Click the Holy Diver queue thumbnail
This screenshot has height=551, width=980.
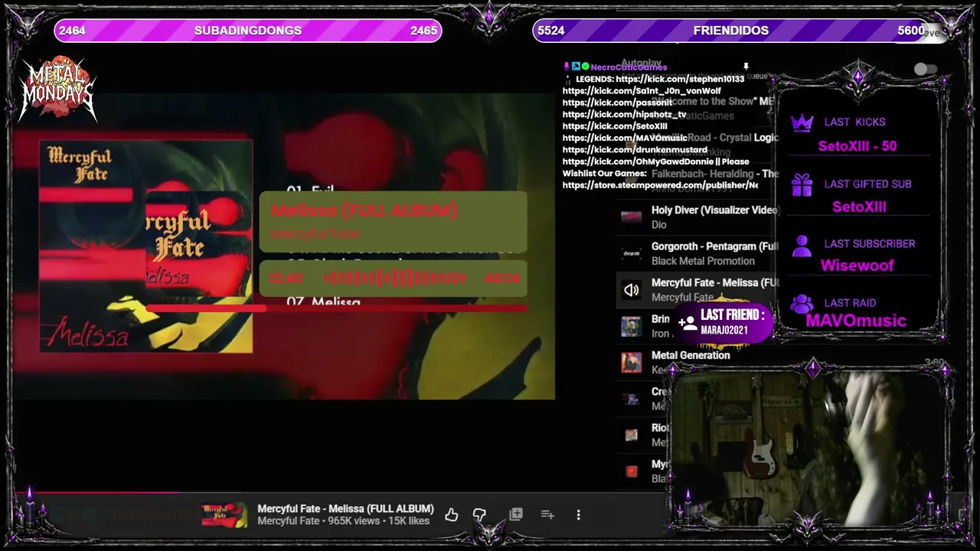[632, 217]
